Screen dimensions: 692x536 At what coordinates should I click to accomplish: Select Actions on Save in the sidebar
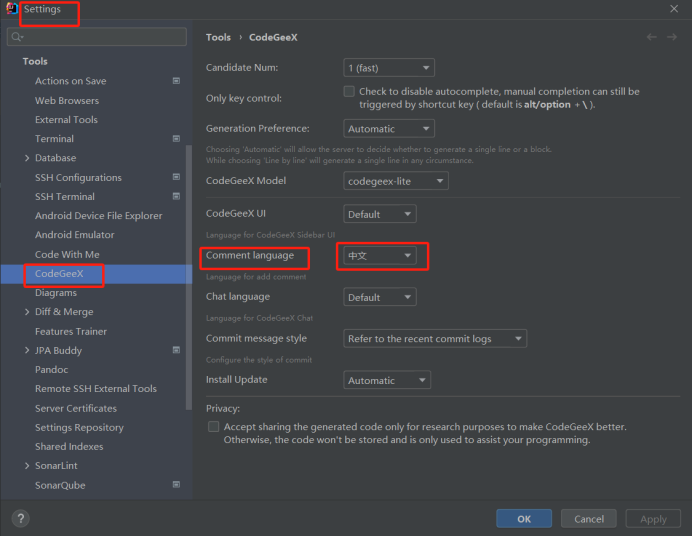pos(71,81)
